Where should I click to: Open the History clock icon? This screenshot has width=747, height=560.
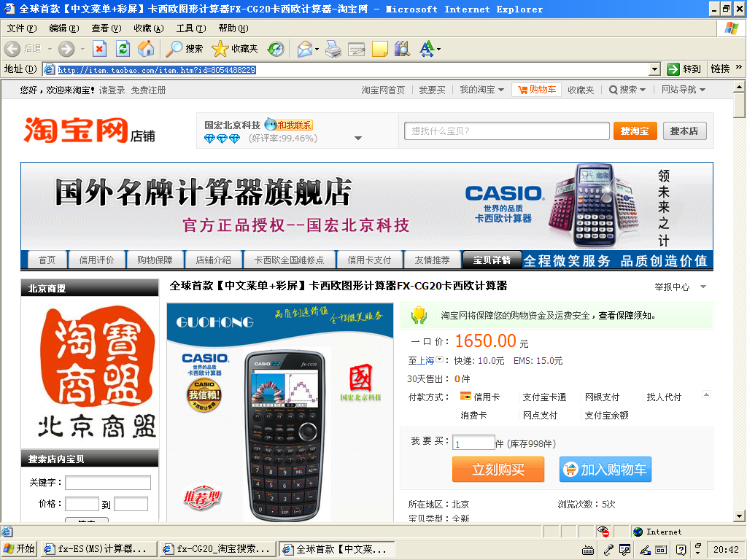(x=275, y=49)
